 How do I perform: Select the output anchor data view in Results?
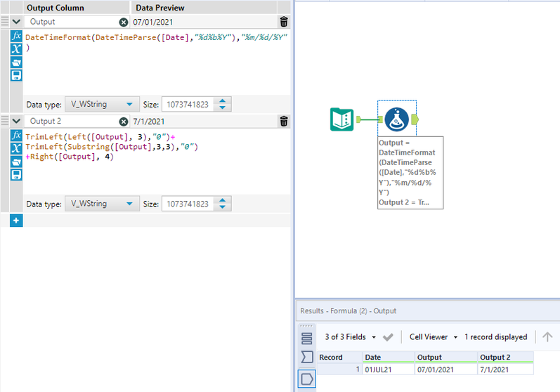307,379
